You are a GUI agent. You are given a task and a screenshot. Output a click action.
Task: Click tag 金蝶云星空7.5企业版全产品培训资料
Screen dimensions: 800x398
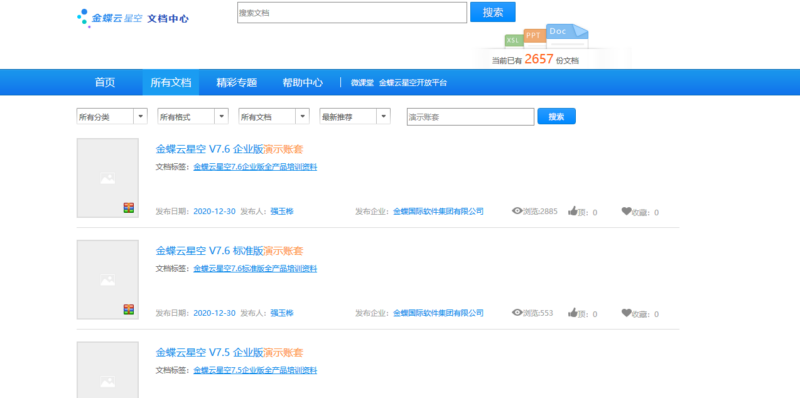click(x=255, y=370)
